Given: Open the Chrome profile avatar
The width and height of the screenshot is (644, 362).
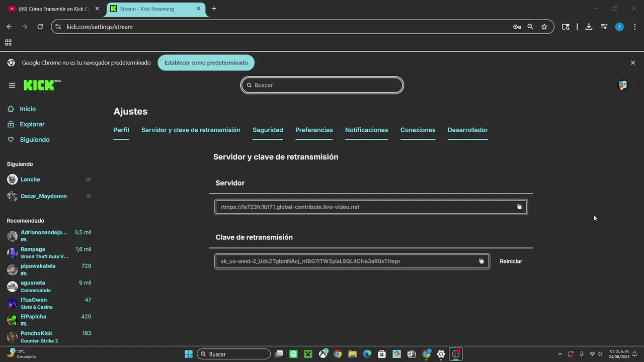Looking at the screenshot, I should 619,27.
